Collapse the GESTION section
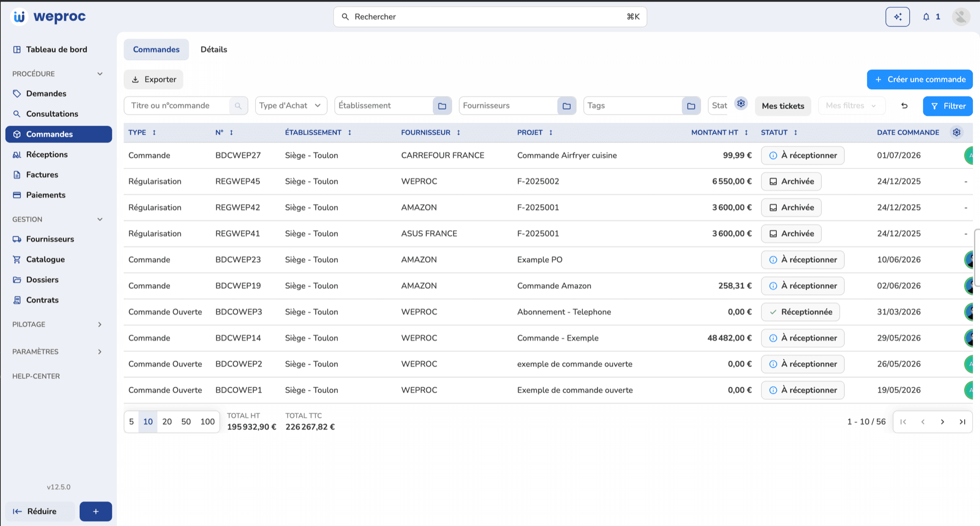The height and width of the screenshot is (526, 980). click(100, 219)
